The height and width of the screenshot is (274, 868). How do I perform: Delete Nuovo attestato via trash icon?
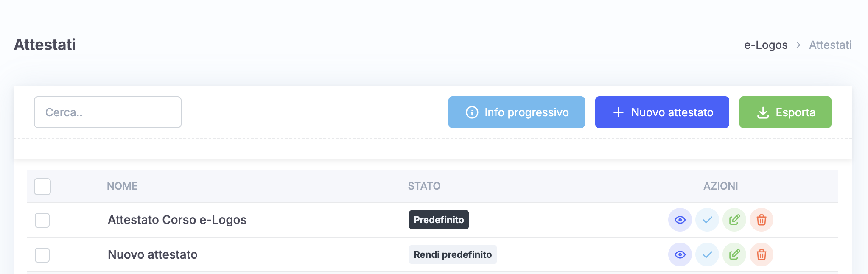click(x=762, y=254)
